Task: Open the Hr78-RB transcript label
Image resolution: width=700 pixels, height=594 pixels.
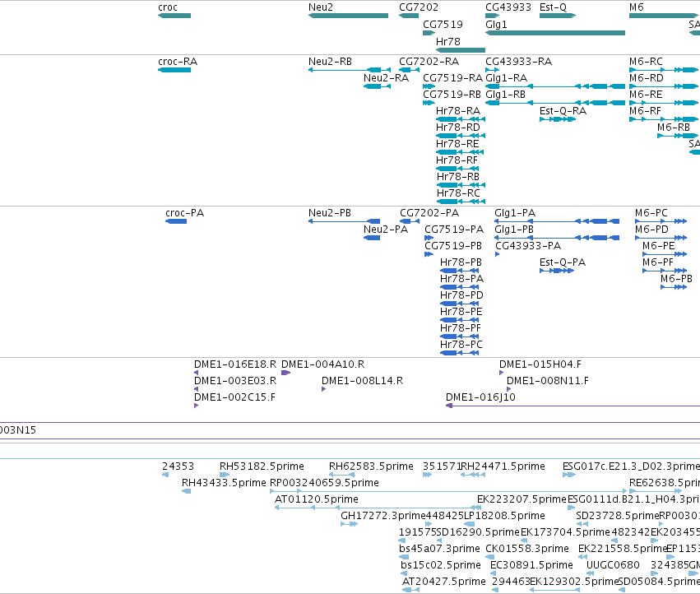Action: click(458, 176)
